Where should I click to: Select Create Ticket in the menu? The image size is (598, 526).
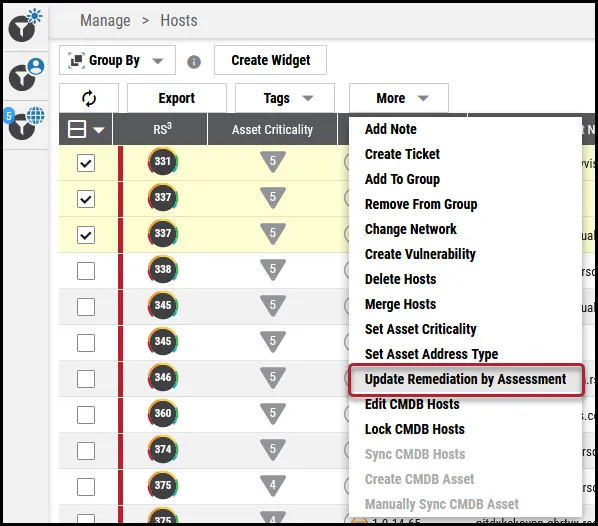click(x=402, y=154)
